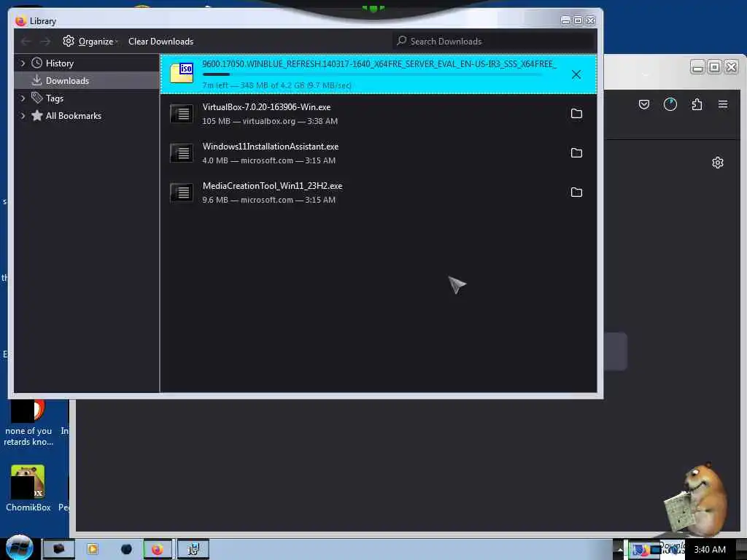Focus the Search Downloads field
Image resolution: width=747 pixels, height=560 pixels.
click(x=494, y=42)
